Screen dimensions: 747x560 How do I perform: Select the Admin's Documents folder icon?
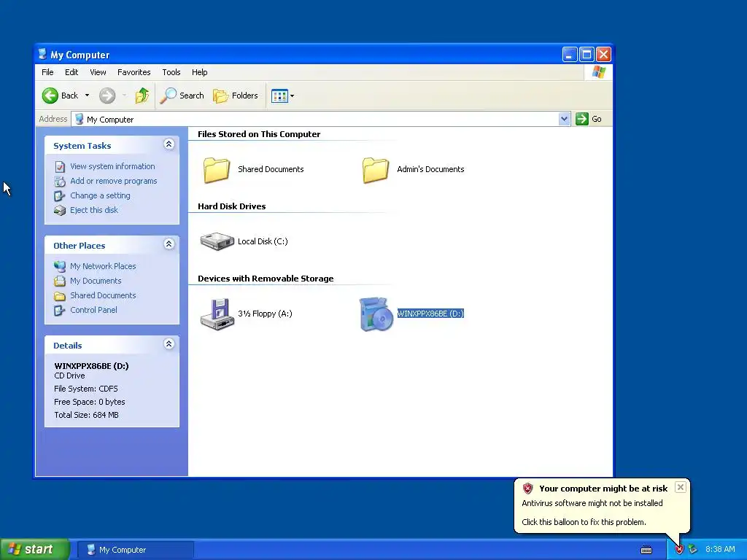[x=376, y=169]
